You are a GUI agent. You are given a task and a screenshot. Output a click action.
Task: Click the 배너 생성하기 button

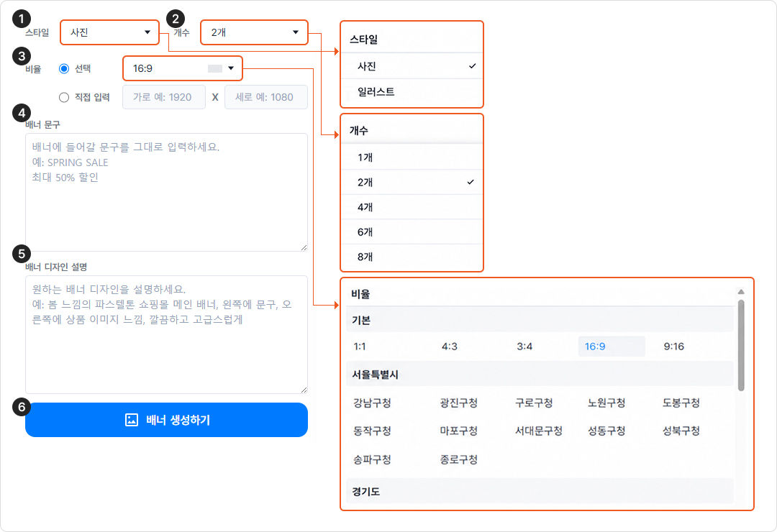point(166,420)
